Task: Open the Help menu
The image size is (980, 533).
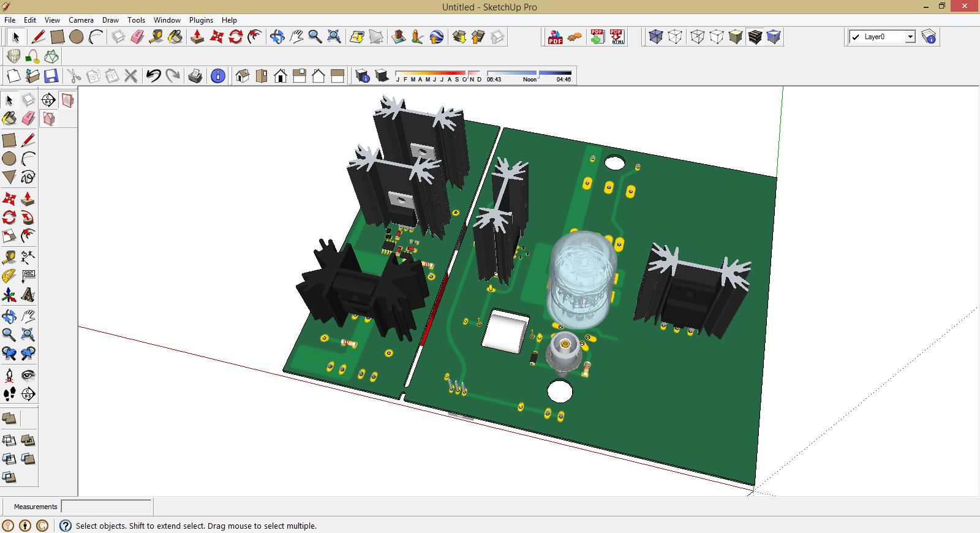Action: [x=229, y=20]
